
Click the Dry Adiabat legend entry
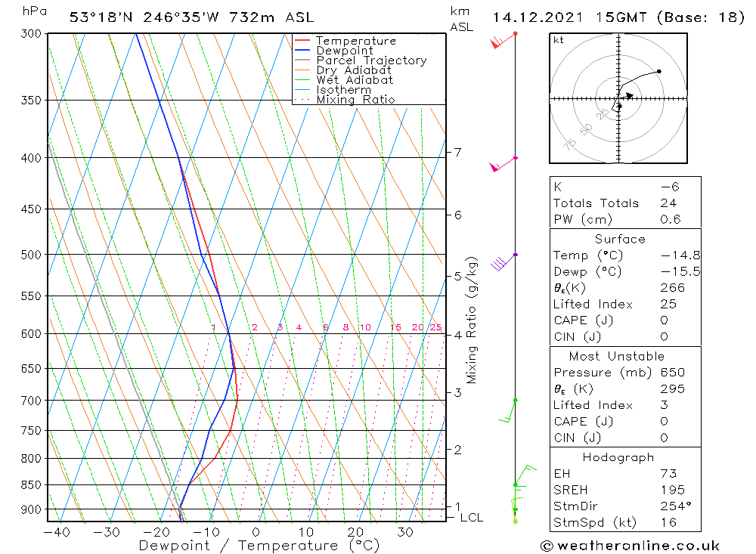click(x=353, y=70)
